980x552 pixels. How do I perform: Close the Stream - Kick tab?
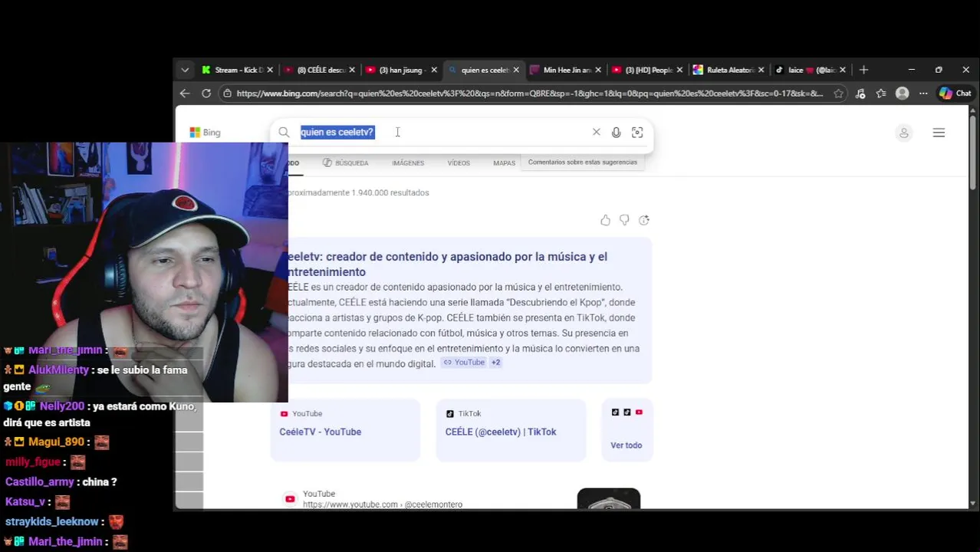coord(270,70)
